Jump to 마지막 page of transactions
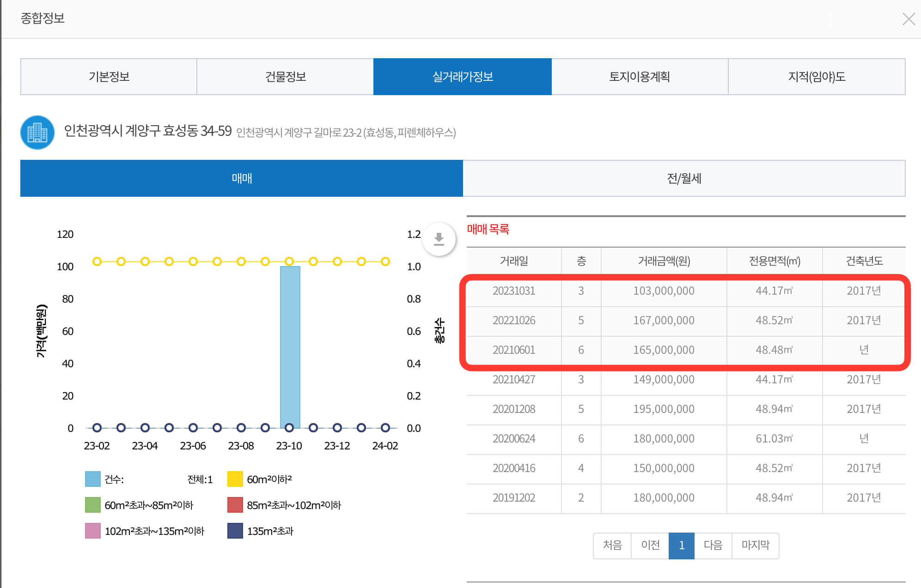The width and height of the screenshot is (921, 588). click(756, 546)
